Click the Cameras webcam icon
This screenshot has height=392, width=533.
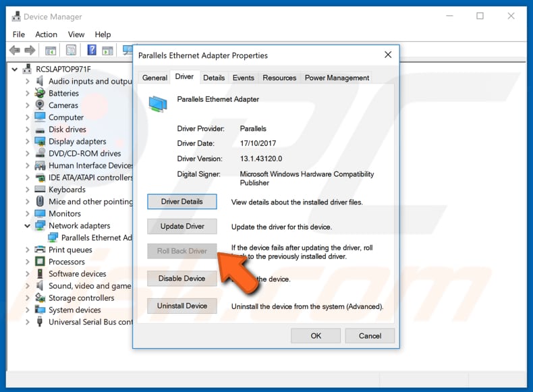40,105
